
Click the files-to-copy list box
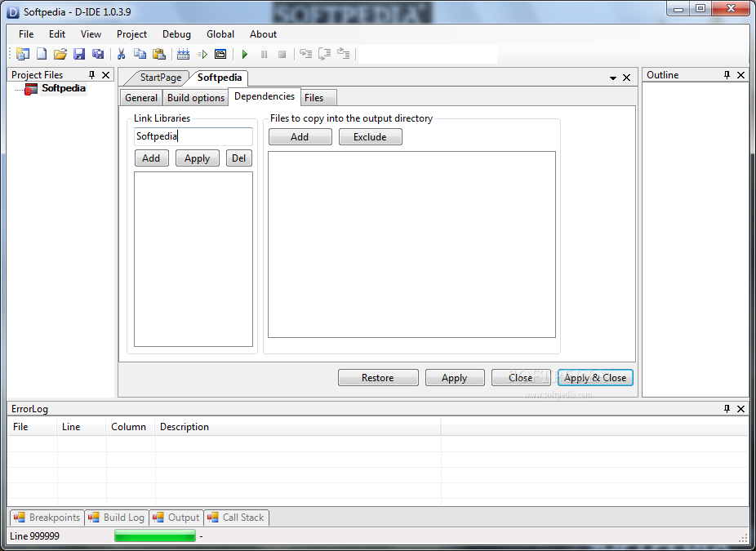tap(411, 245)
